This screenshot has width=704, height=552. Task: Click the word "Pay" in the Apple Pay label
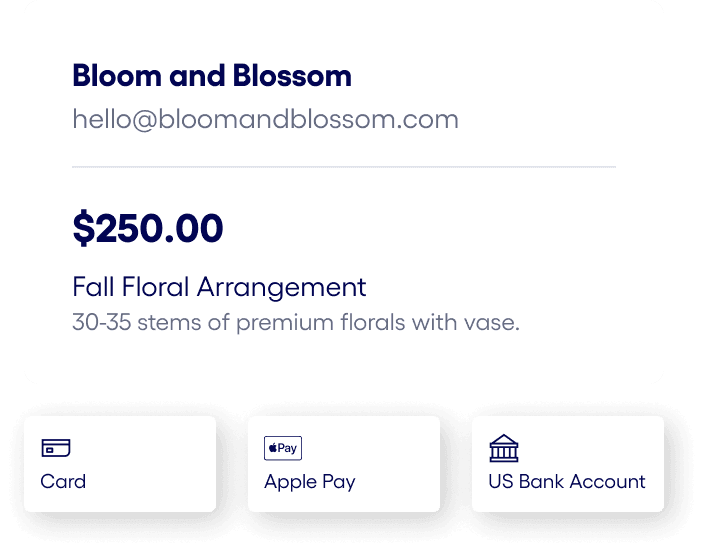click(x=339, y=482)
